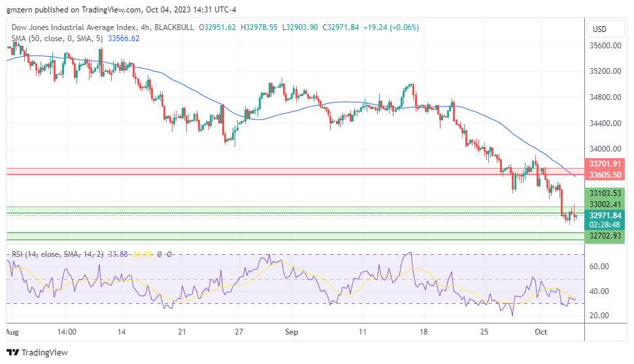Click the RSI value 33.88 in legend
634x364 pixels.
(118, 254)
